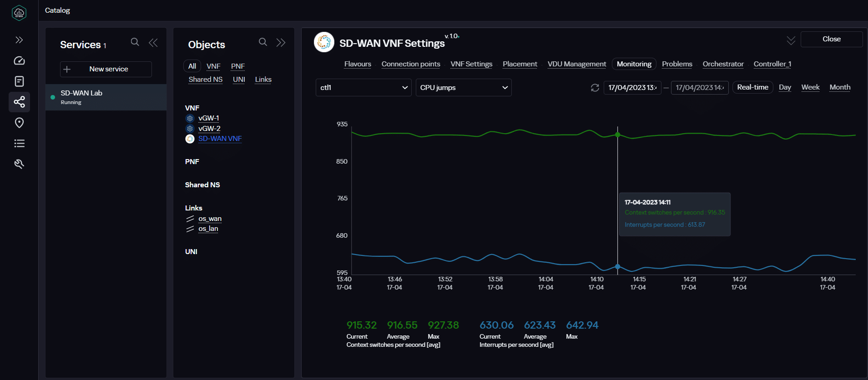Image resolution: width=868 pixels, height=380 pixels.
Task: Click the start date-time input field
Action: [x=632, y=88]
